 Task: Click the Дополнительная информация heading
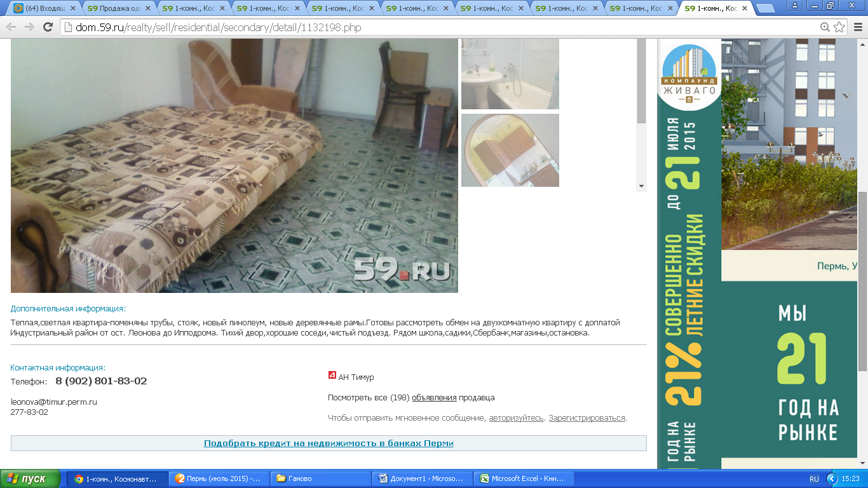point(68,309)
